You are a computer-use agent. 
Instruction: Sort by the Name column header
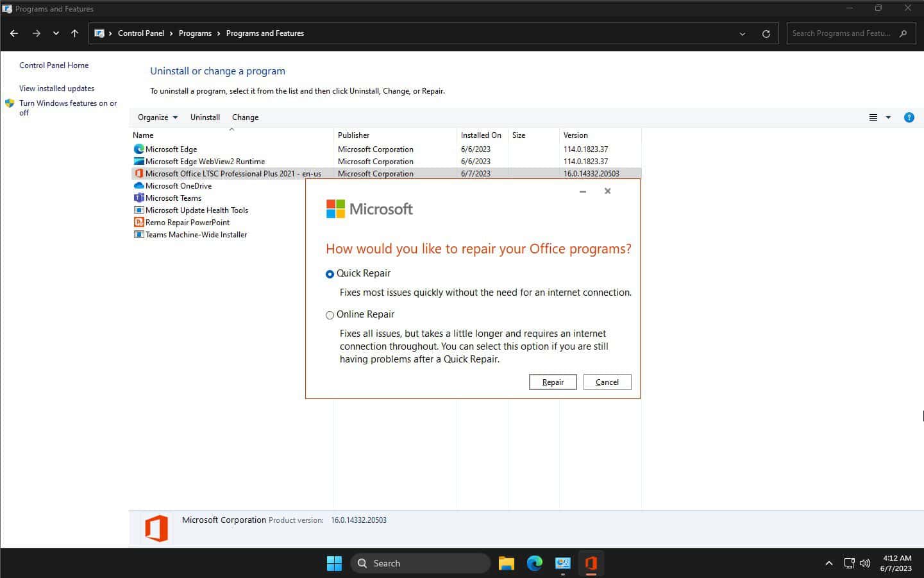[x=231, y=135]
